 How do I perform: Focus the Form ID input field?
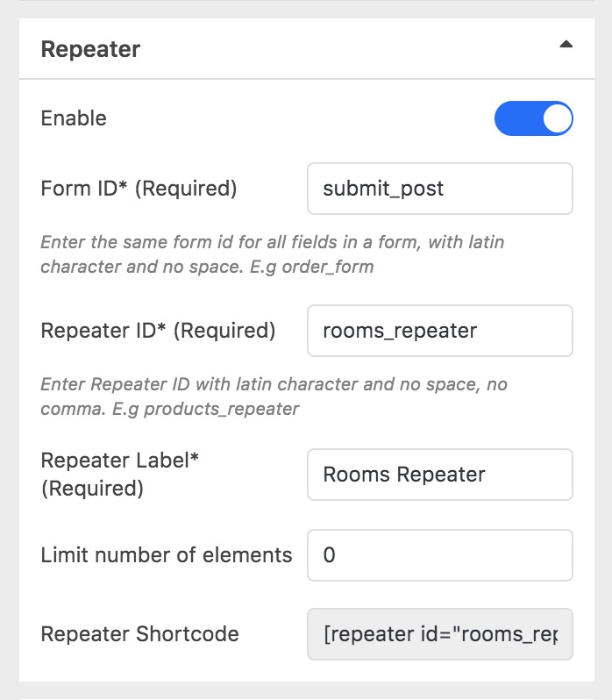439,189
